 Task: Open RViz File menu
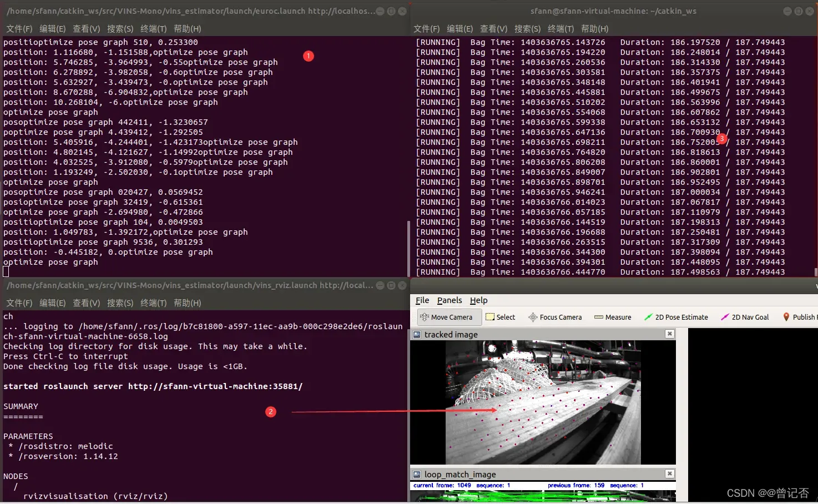click(422, 300)
